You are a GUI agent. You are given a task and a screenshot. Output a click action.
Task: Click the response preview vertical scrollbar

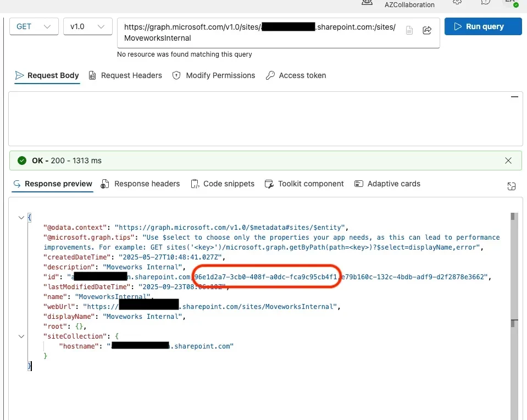(x=514, y=316)
